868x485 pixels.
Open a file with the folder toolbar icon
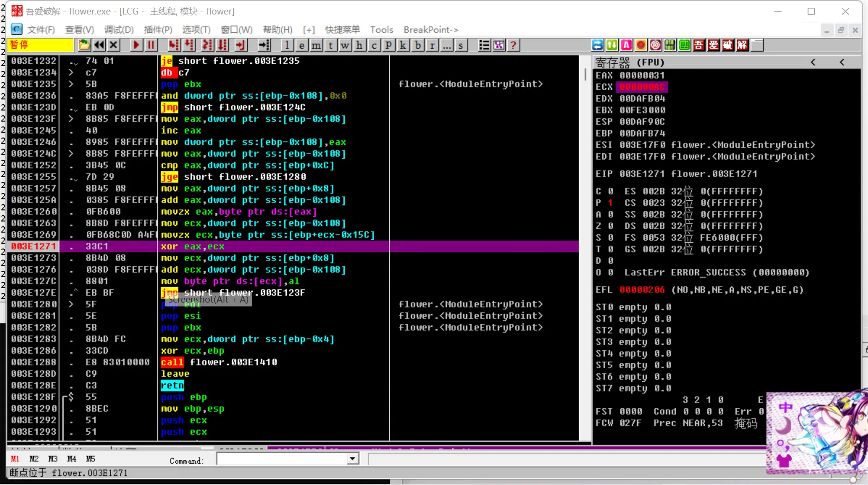85,45
